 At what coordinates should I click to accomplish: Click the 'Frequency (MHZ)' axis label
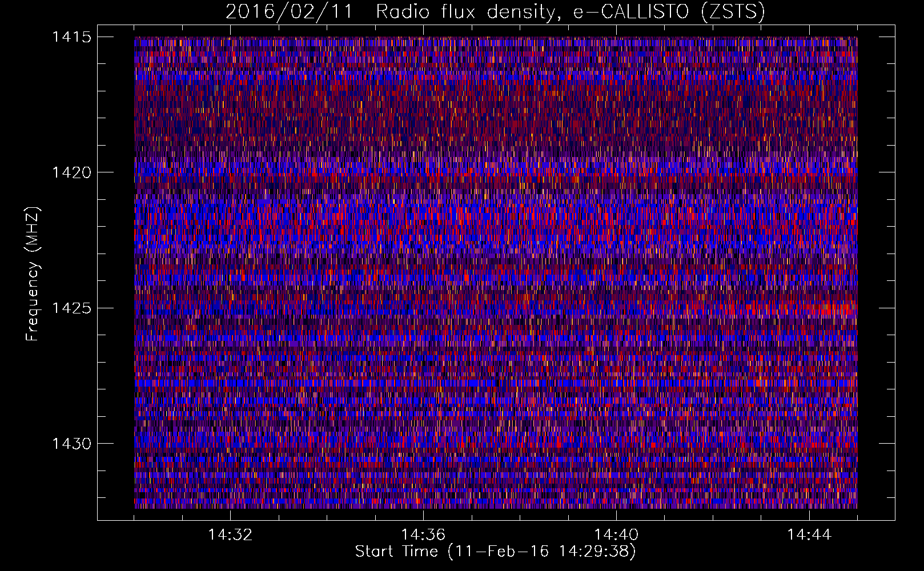pos(33,274)
